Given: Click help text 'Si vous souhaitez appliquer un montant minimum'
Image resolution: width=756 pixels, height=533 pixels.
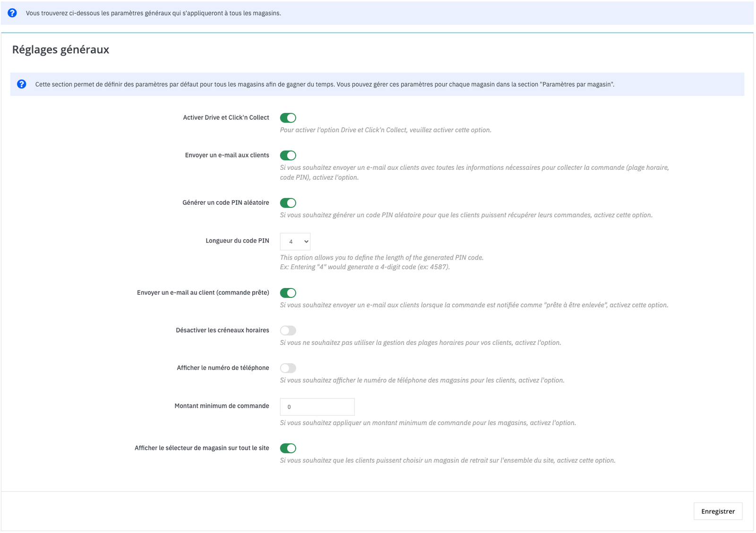Looking at the screenshot, I should pyautogui.click(x=428, y=423).
